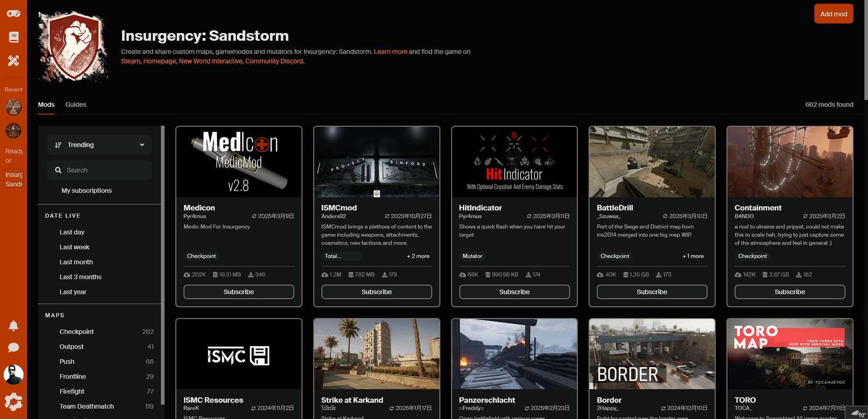
Task: Open the tools pencil-ruler icon in sidebar
Action: coord(14,61)
